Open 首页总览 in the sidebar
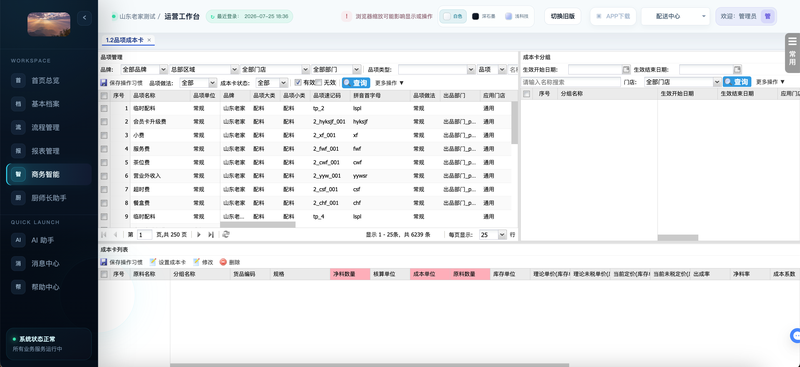Screen dimensions: 800x367 [x=48, y=80]
